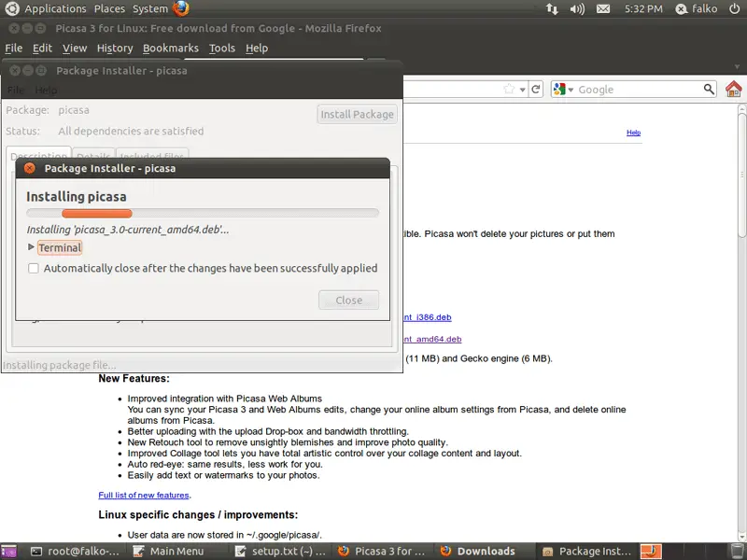The width and height of the screenshot is (747, 560).
Task: Click the 'Installing package file...' status bar text
Action: (60, 365)
